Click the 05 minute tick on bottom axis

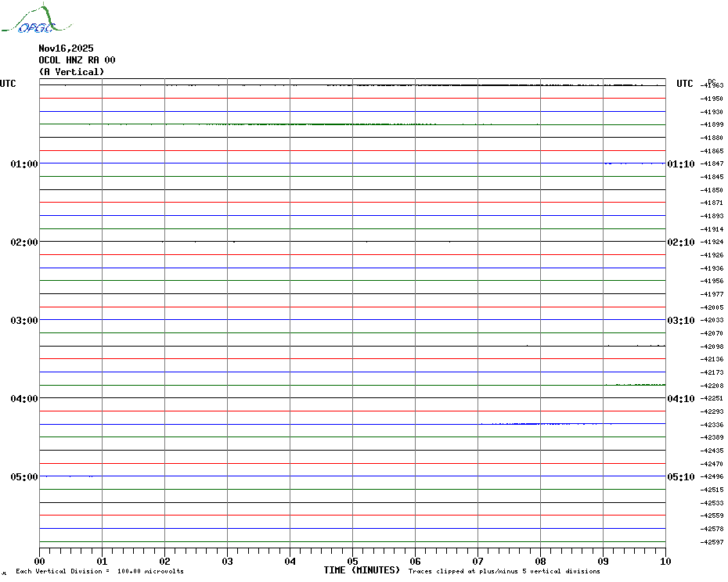pos(352,561)
